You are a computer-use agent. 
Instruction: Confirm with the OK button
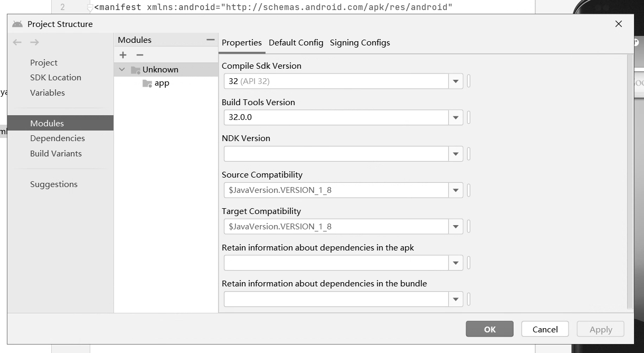[490, 329]
